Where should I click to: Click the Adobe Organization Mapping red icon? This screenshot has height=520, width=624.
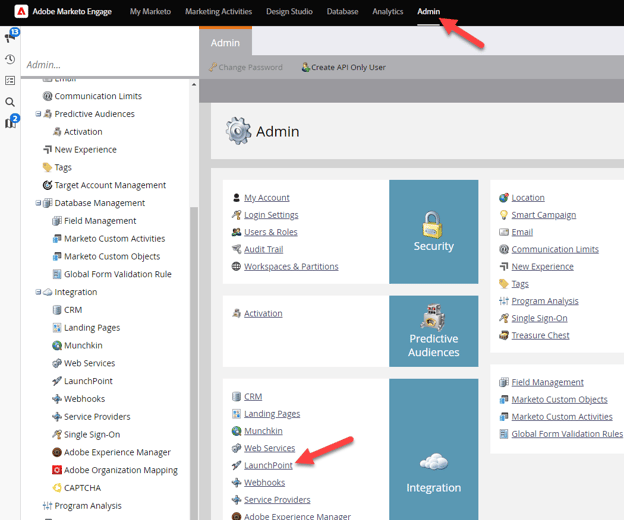(57, 470)
